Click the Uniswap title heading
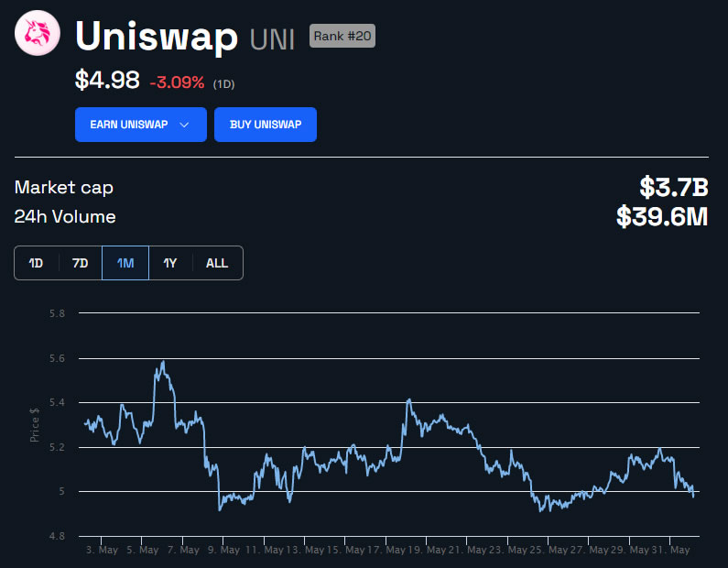 158,36
